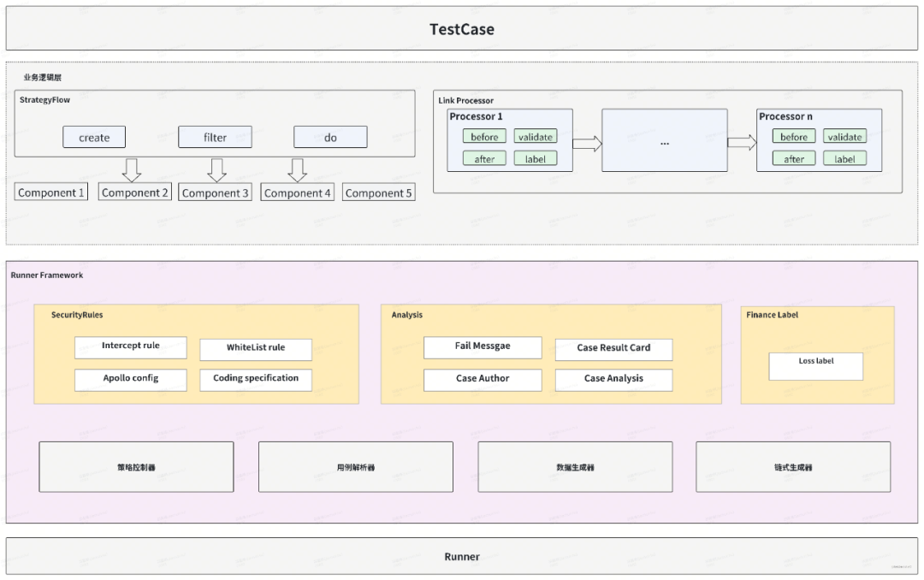Image resolution: width=924 pixels, height=580 pixels.
Task: Click validate inside Processor n
Action: point(845,137)
